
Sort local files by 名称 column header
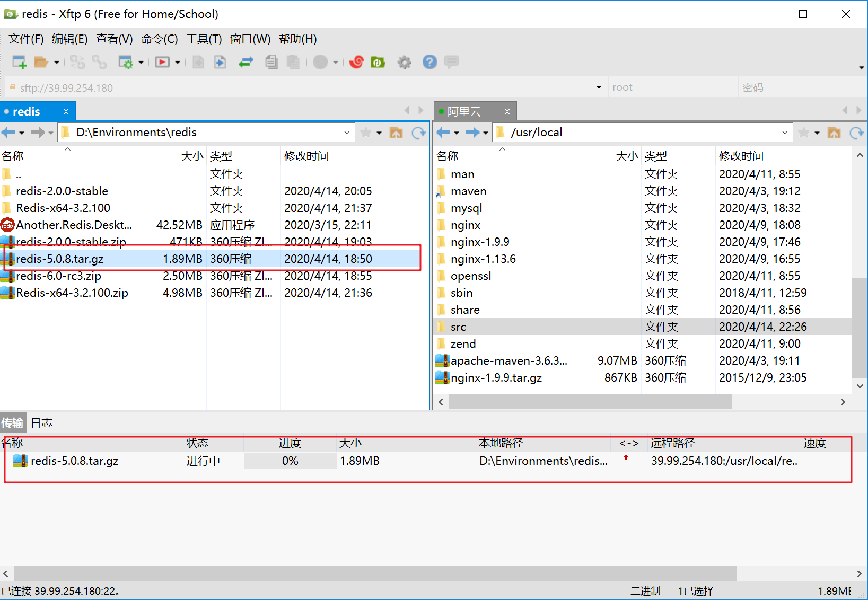tap(68, 156)
